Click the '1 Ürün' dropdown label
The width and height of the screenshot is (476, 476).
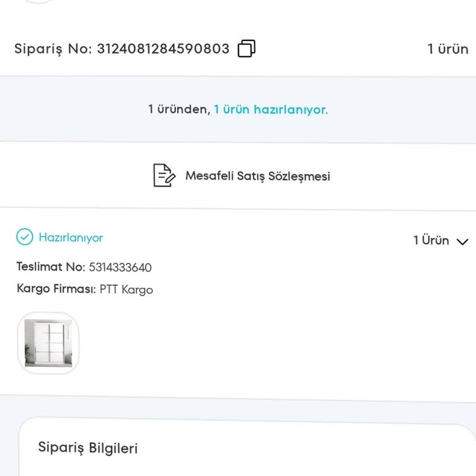[431, 240]
